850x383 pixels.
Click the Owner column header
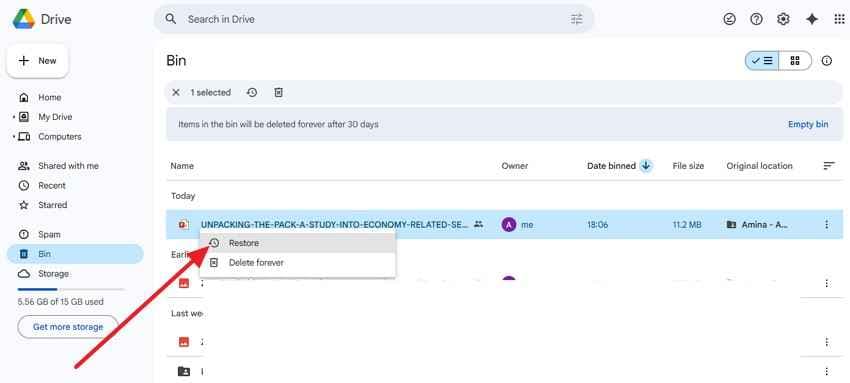pyautogui.click(x=514, y=166)
